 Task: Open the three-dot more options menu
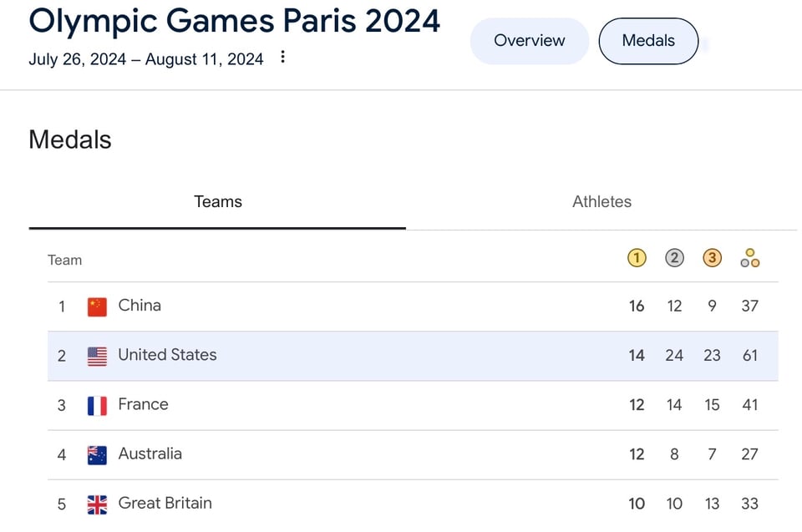tap(283, 58)
